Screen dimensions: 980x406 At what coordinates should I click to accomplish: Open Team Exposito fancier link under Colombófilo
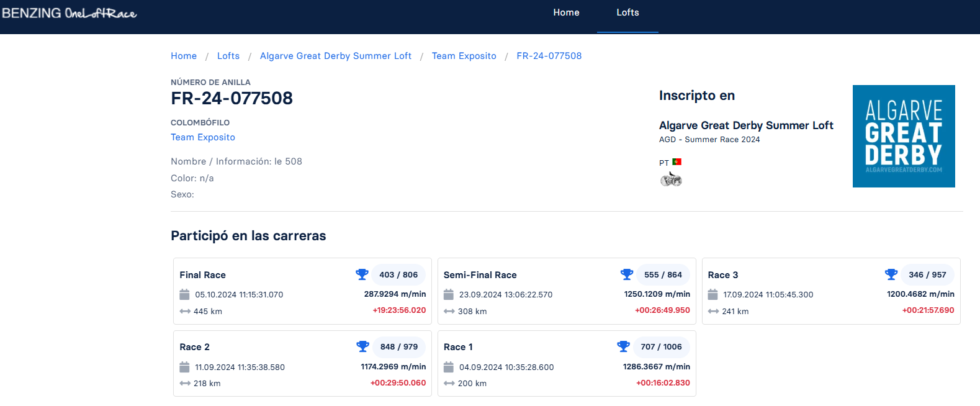[x=203, y=137]
